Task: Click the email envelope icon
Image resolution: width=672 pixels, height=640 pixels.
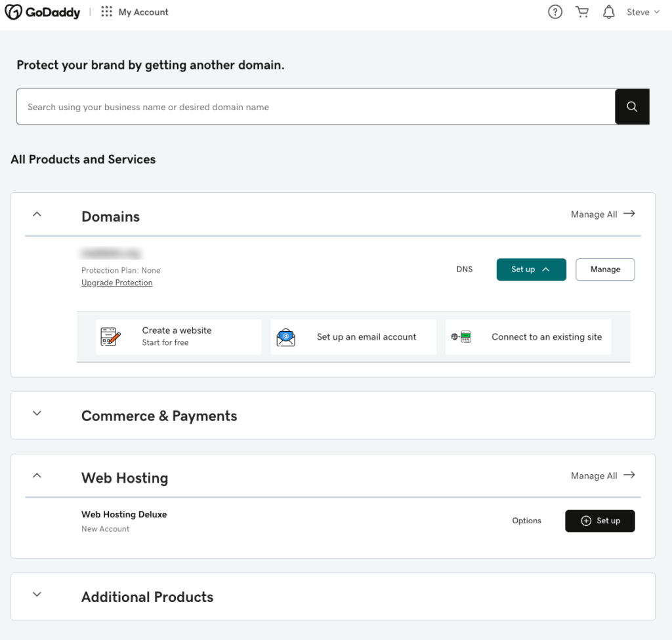Action: point(286,337)
